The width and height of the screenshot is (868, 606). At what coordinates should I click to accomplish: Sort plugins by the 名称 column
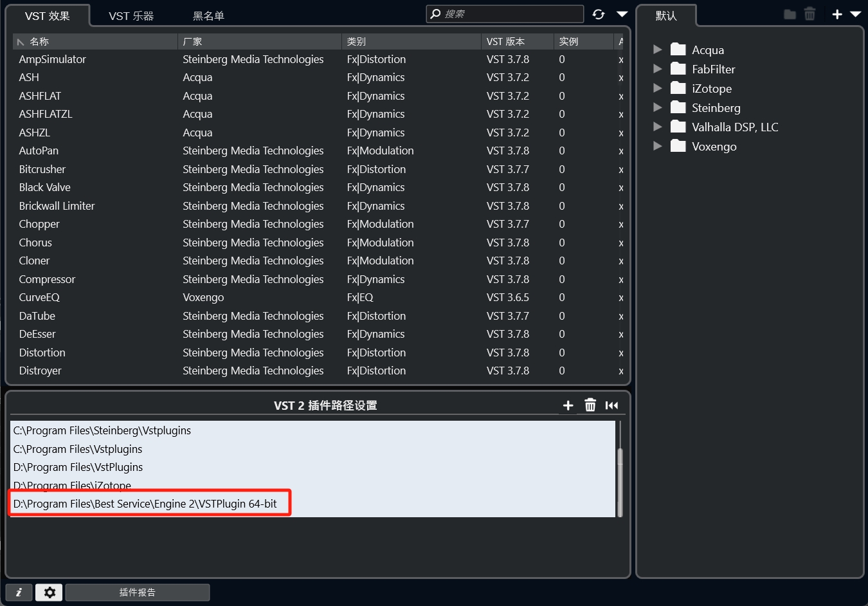pos(39,41)
